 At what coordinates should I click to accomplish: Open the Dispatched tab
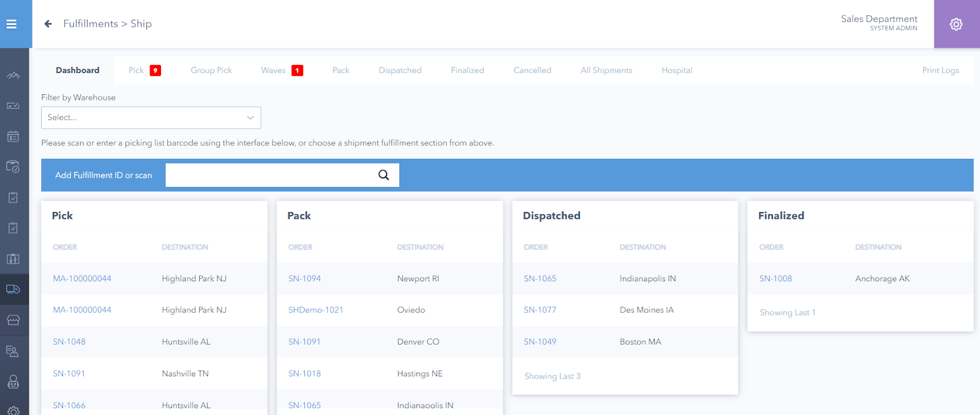click(x=400, y=70)
